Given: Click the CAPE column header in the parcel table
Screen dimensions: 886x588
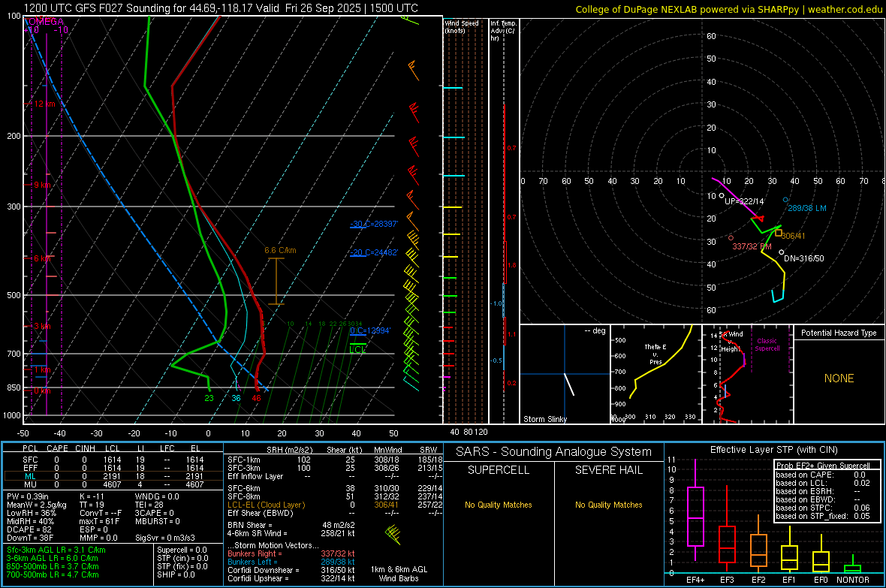Looking at the screenshot, I should pyautogui.click(x=57, y=448).
